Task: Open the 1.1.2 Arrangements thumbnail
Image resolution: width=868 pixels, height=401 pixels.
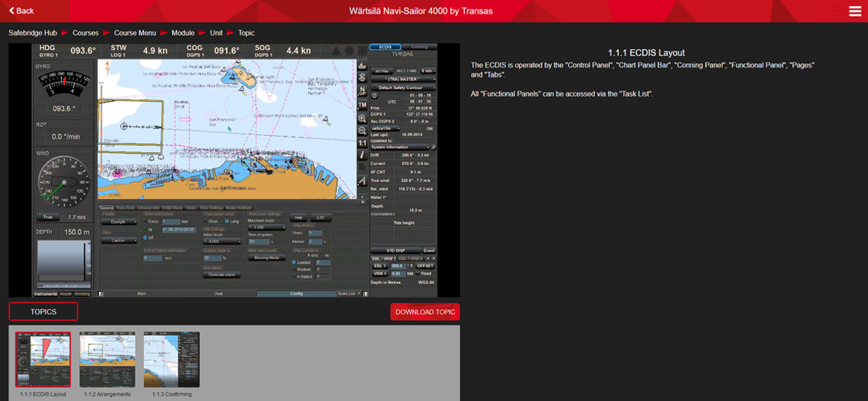Action: tap(108, 359)
